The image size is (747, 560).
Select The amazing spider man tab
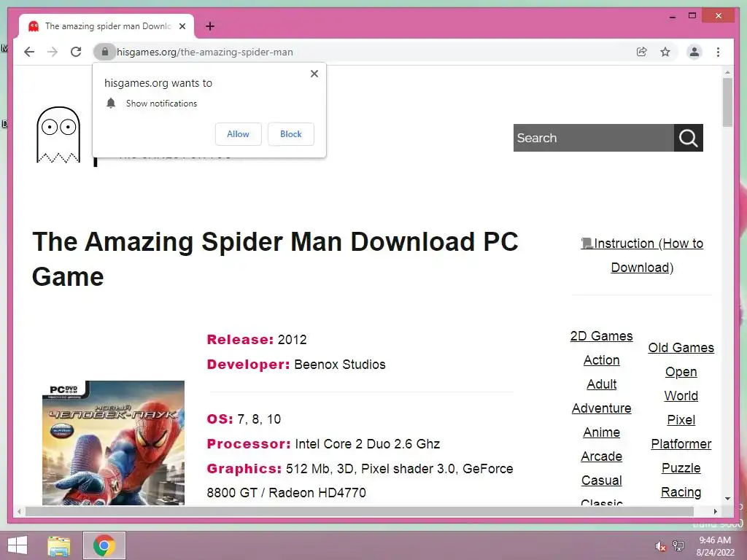(x=107, y=26)
